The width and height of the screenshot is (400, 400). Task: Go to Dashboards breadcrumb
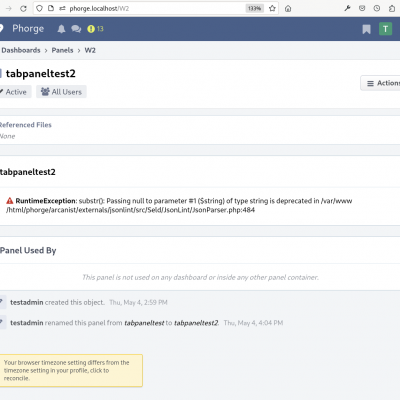pyautogui.click(x=21, y=50)
